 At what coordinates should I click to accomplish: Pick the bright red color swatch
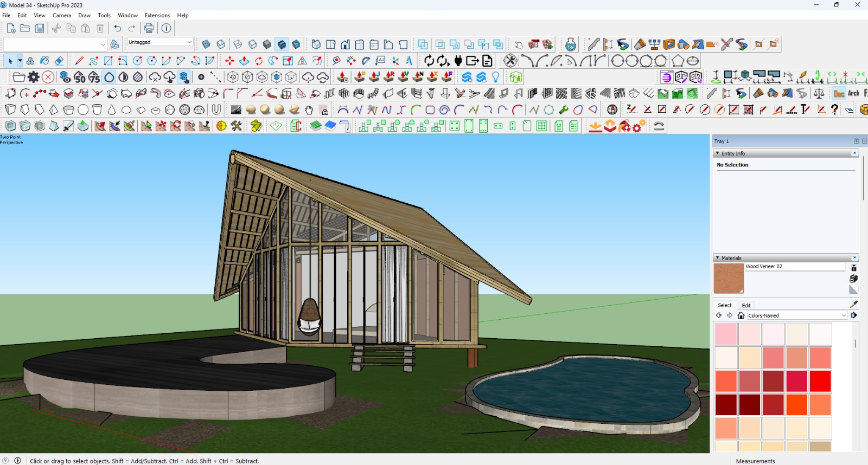[820, 381]
